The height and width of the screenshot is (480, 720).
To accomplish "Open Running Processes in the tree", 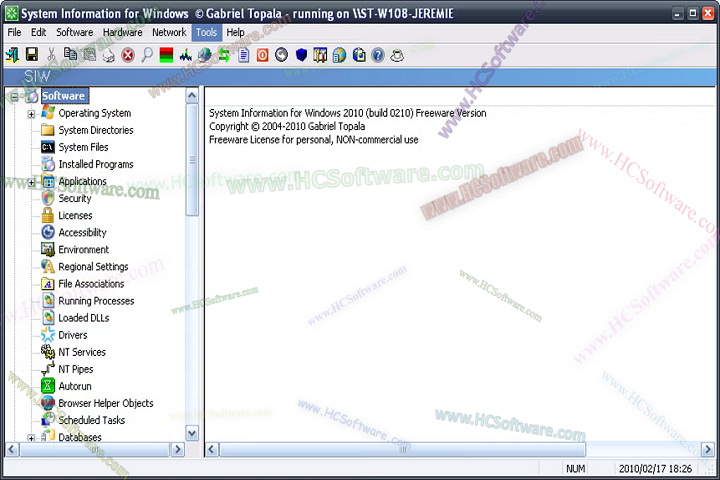I will click(96, 301).
